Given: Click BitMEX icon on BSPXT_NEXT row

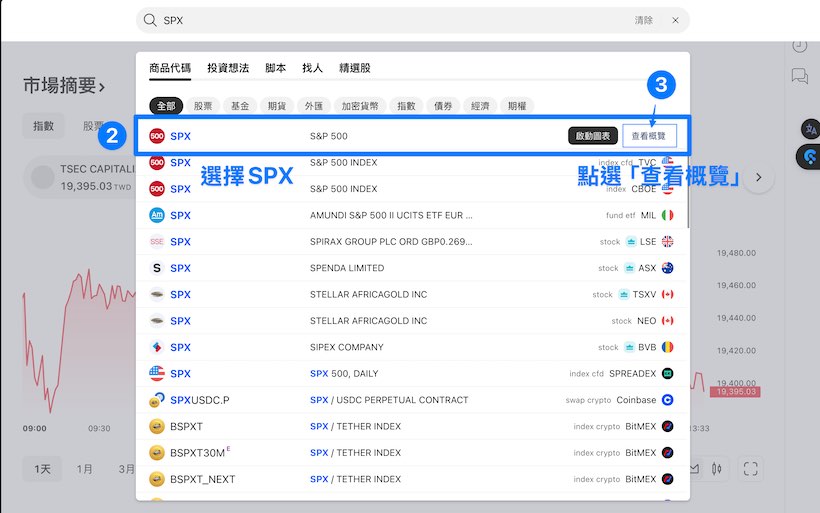Looking at the screenshot, I should click(667, 479).
